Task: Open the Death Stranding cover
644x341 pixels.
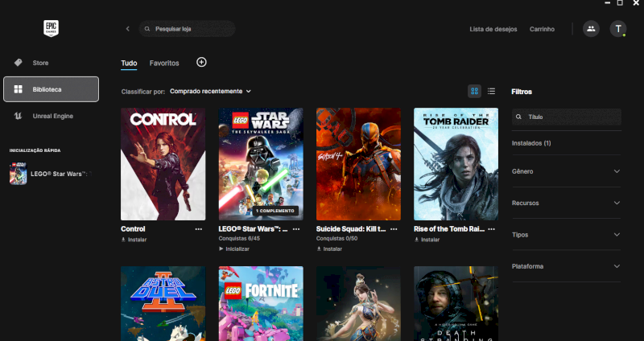Action: tap(456, 304)
